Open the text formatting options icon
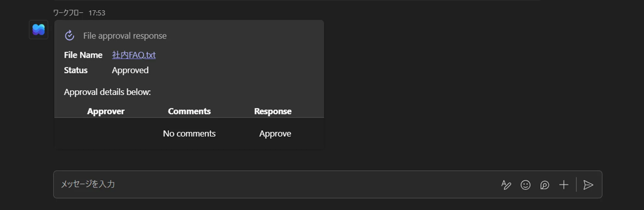The height and width of the screenshot is (210, 644). coord(506,185)
